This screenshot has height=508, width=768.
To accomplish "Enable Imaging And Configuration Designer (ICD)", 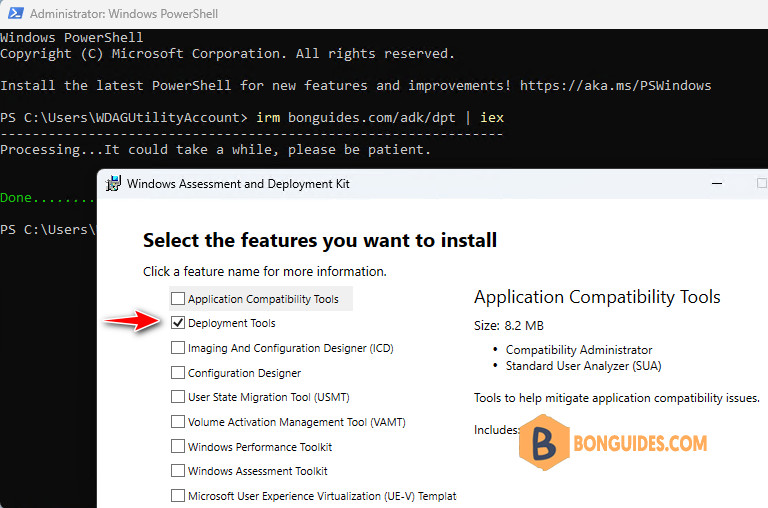I will pyautogui.click(x=178, y=348).
